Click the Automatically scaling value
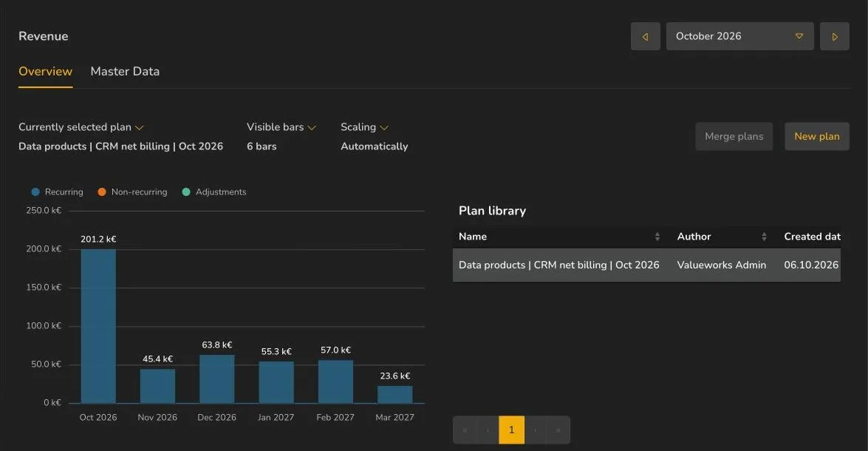868x451 pixels. (375, 146)
